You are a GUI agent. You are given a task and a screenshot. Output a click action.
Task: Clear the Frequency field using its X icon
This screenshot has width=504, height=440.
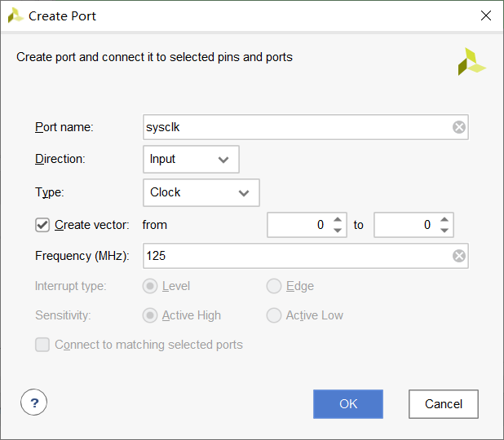point(459,256)
